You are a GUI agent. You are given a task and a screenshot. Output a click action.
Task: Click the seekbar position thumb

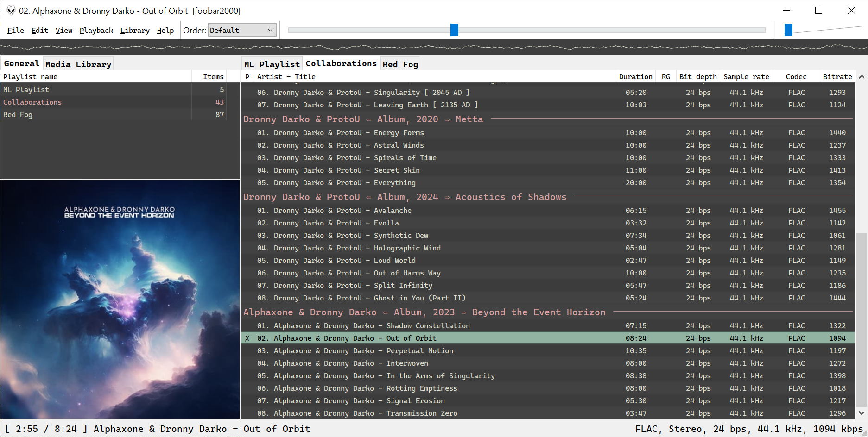(x=454, y=30)
